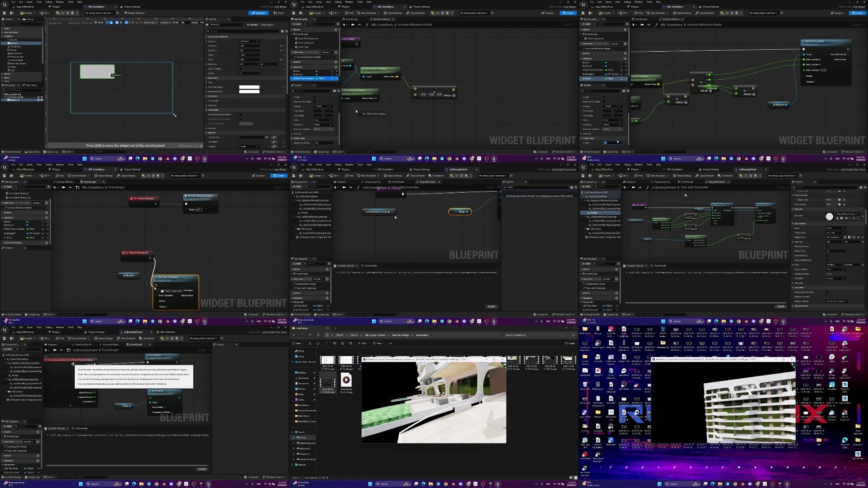Viewport: 868px width, 488px height.
Task: Open the Widget Reflector tool
Action: 135,13
